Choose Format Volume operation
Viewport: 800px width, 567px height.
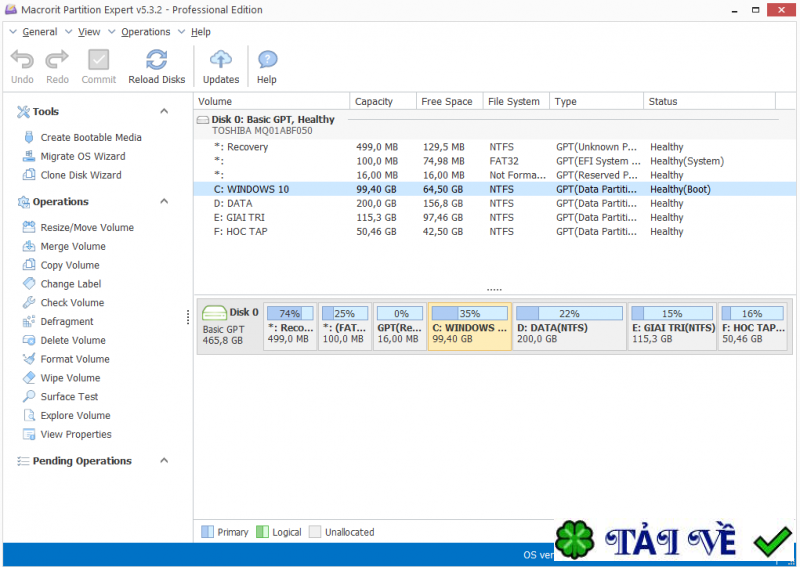click(66, 359)
